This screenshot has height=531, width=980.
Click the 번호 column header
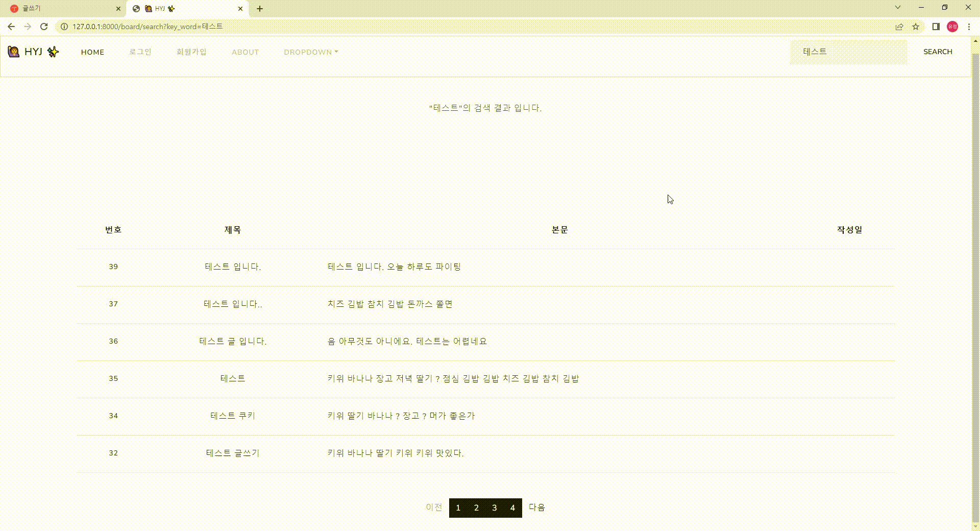tap(113, 230)
